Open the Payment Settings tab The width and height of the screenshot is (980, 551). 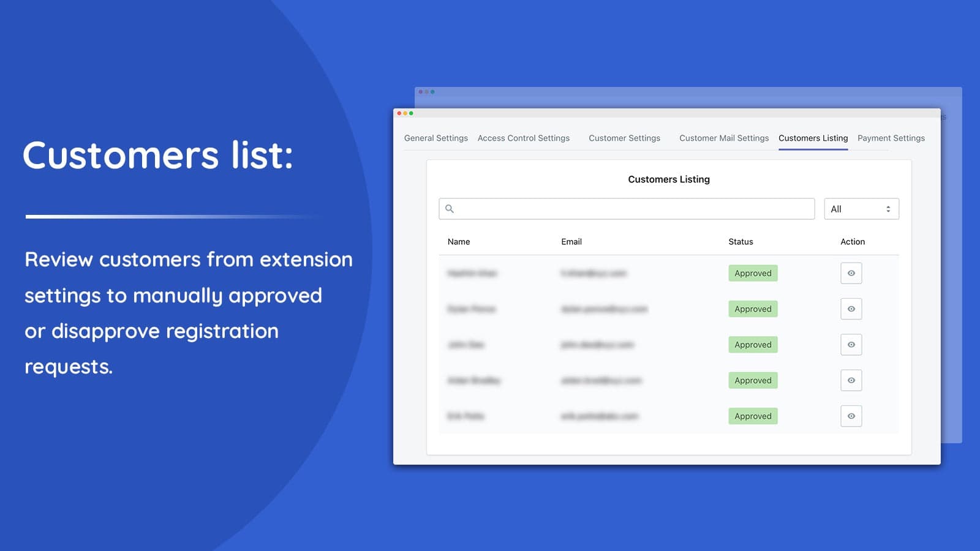coord(891,138)
